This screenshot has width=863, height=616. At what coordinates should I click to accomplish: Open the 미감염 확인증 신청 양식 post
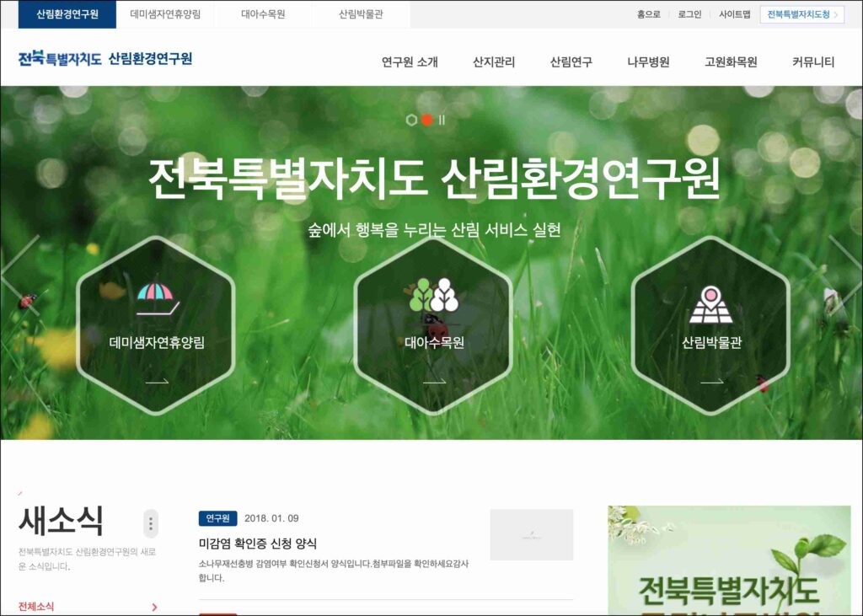(x=258, y=544)
